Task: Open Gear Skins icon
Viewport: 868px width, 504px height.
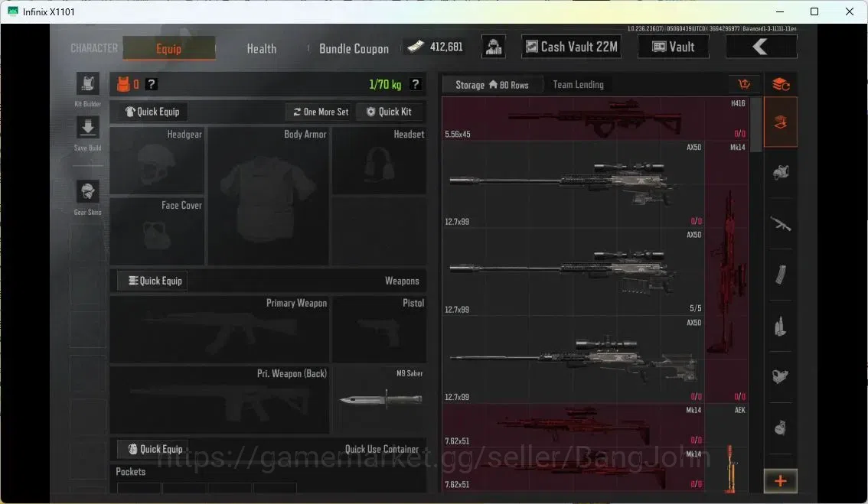Action: pyautogui.click(x=87, y=192)
